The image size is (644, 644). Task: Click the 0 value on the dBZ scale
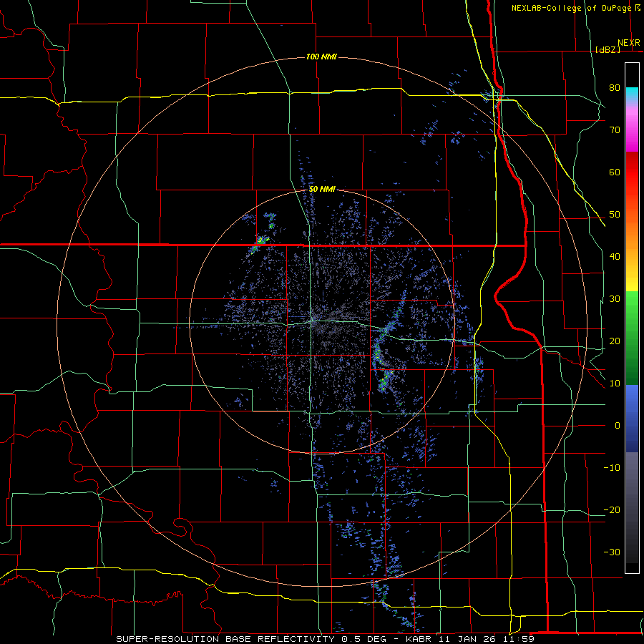tap(618, 426)
